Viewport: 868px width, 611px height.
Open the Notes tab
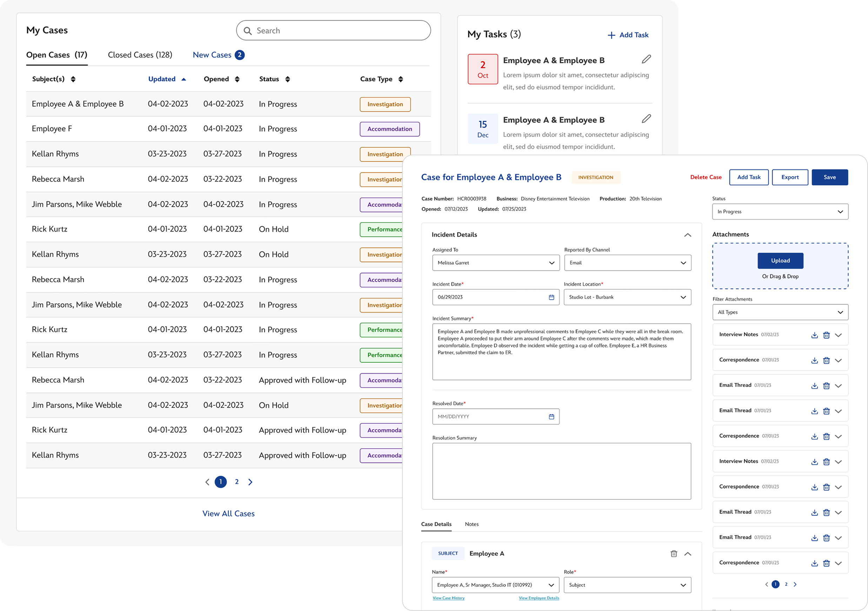click(472, 524)
